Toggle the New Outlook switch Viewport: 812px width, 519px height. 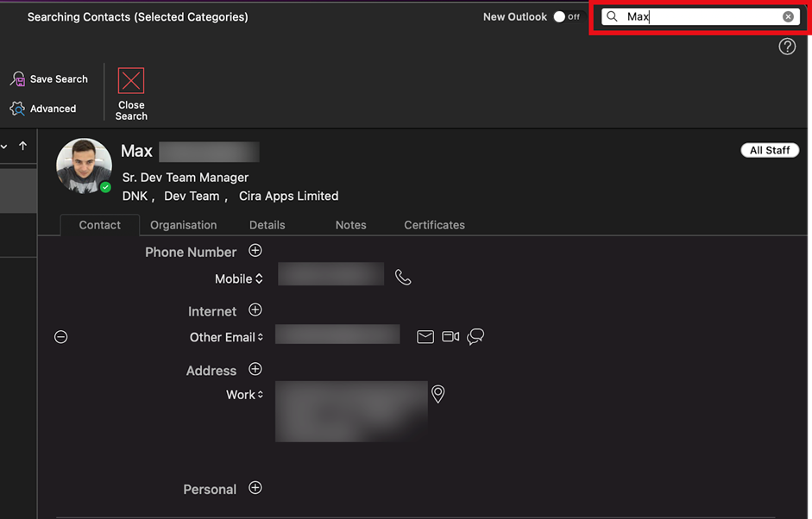(568, 16)
